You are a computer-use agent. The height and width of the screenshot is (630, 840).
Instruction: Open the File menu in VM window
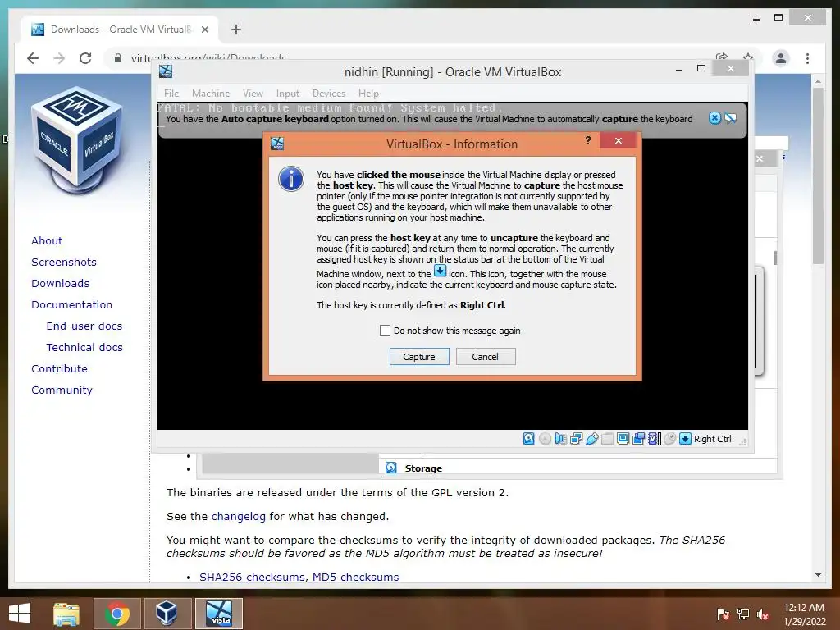171,94
